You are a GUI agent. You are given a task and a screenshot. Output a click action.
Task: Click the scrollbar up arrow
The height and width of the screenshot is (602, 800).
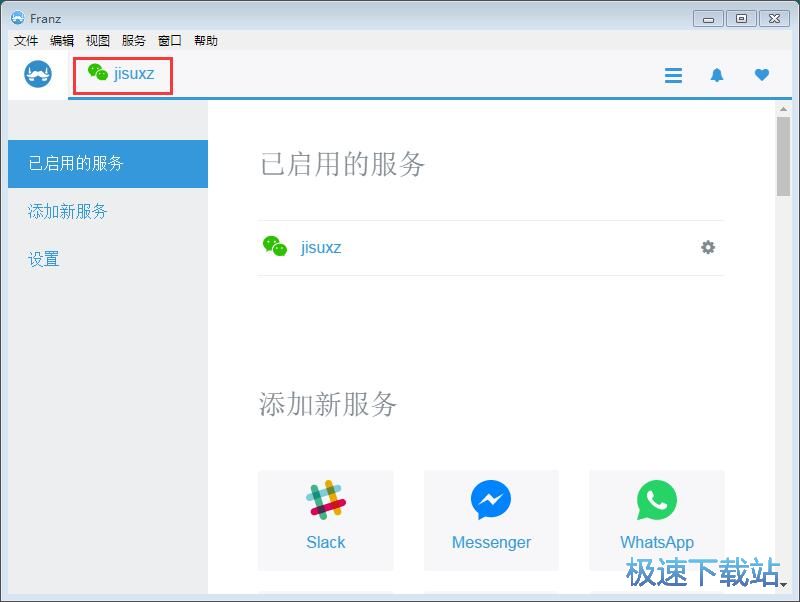(783, 109)
